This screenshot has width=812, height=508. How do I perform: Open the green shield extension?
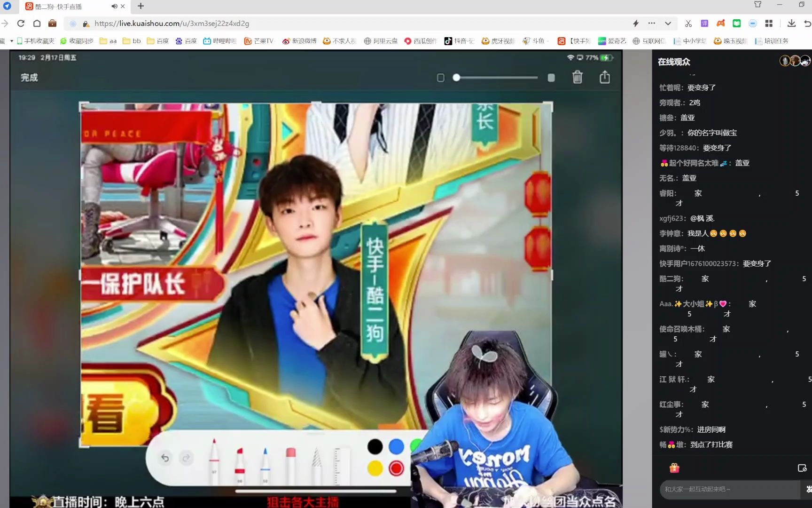click(x=737, y=24)
